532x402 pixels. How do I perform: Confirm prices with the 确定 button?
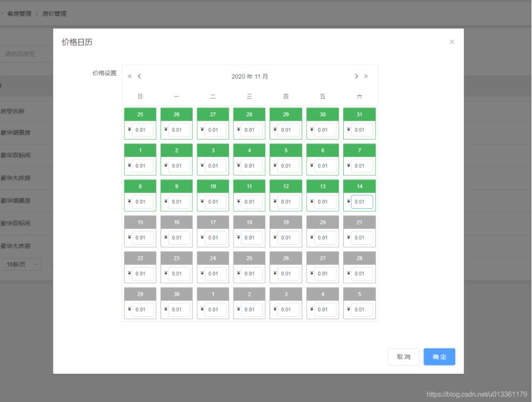tap(439, 357)
